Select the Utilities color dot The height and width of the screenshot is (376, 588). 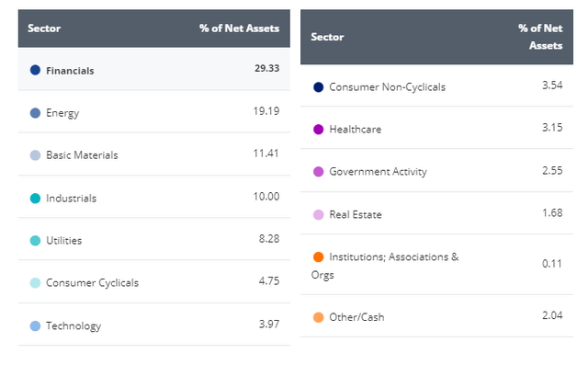[x=35, y=240]
